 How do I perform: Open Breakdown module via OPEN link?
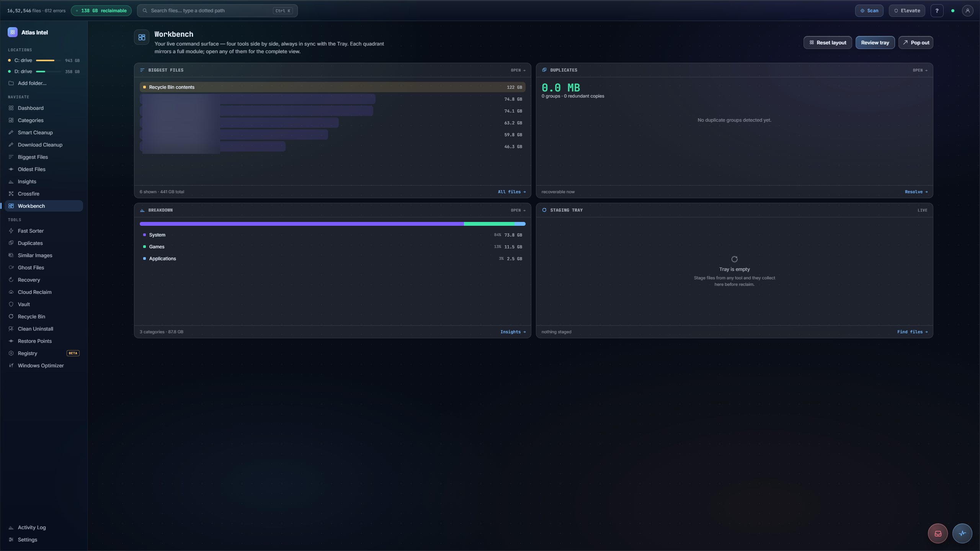(x=518, y=210)
